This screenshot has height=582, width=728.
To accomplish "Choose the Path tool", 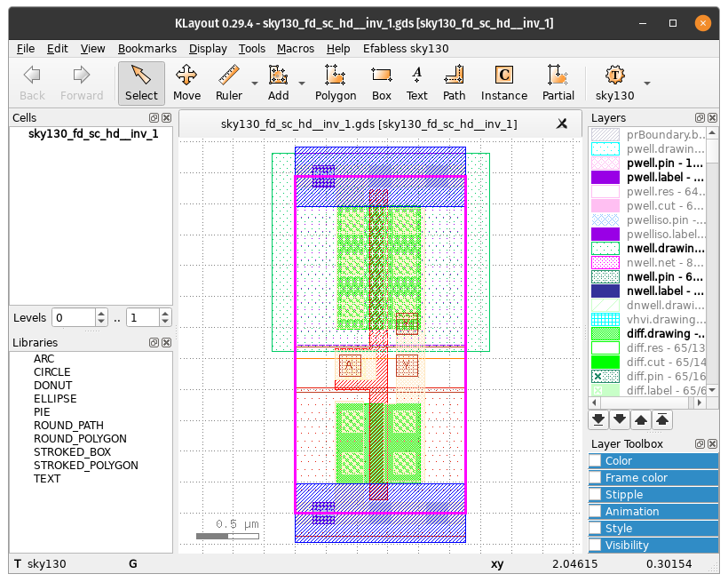I will pyautogui.click(x=454, y=84).
